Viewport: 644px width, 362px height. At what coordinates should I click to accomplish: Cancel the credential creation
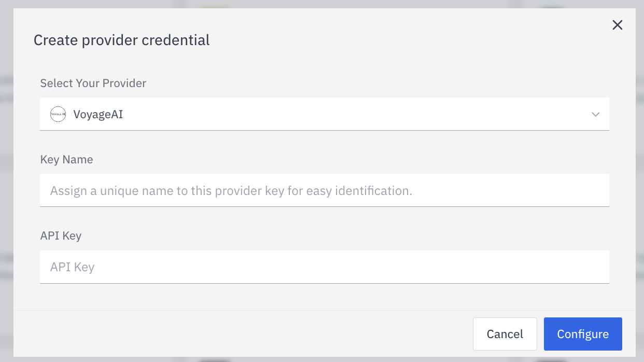tap(505, 333)
